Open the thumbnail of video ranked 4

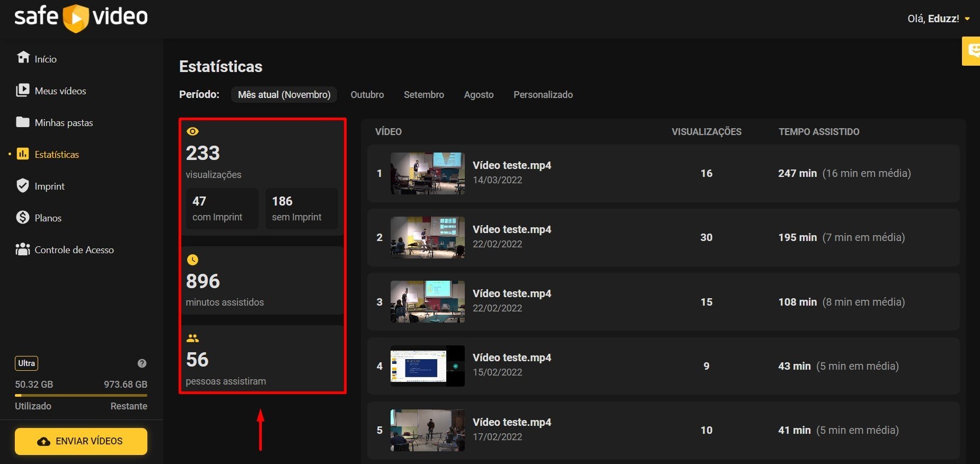click(x=427, y=366)
